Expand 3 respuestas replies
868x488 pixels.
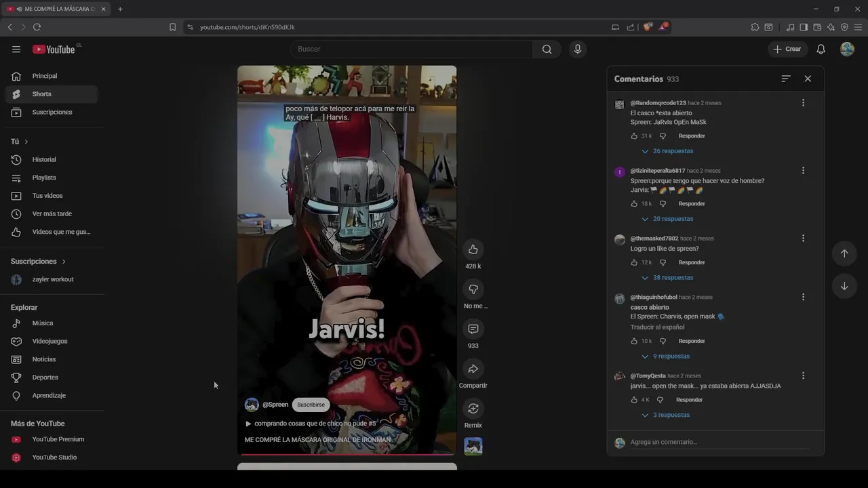pyautogui.click(x=665, y=415)
